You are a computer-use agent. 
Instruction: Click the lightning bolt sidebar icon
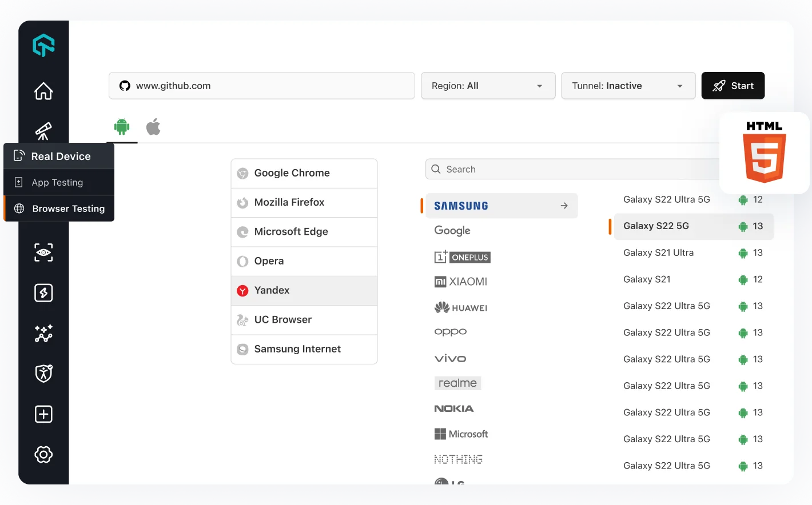(x=43, y=292)
